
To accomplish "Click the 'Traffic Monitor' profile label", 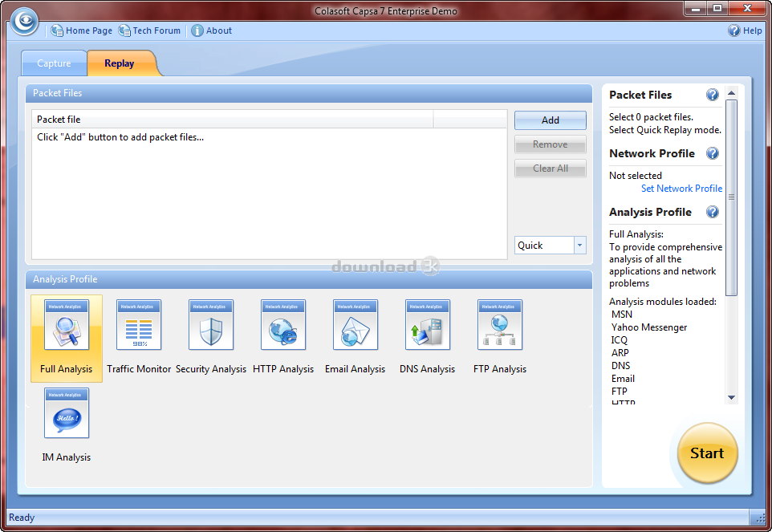I will (x=139, y=369).
